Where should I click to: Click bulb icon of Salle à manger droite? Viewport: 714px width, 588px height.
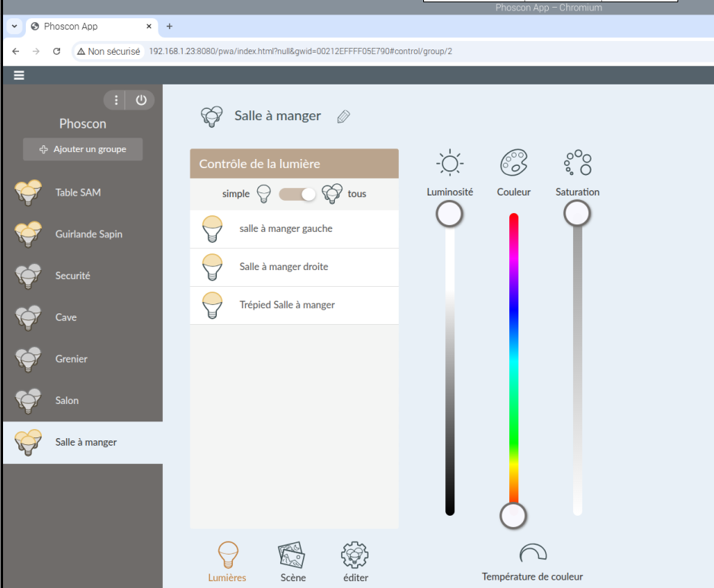[212, 267]
